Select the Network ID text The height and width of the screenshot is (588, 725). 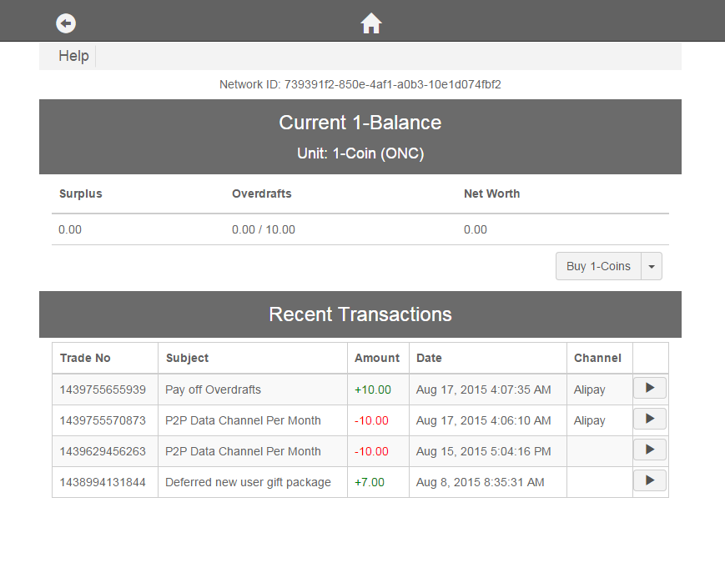tap(360, 84)
